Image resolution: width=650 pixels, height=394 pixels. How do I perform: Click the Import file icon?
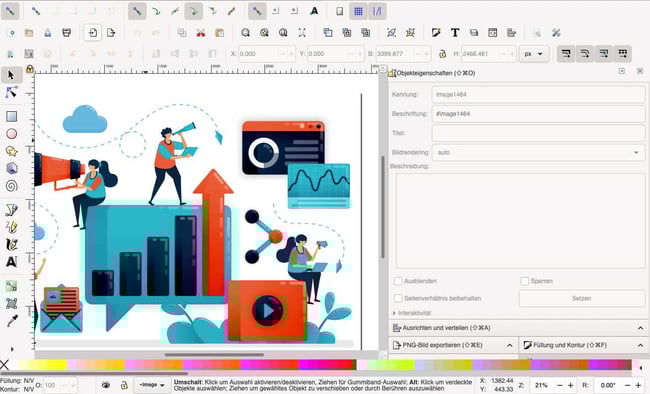[x=92, y=33]
